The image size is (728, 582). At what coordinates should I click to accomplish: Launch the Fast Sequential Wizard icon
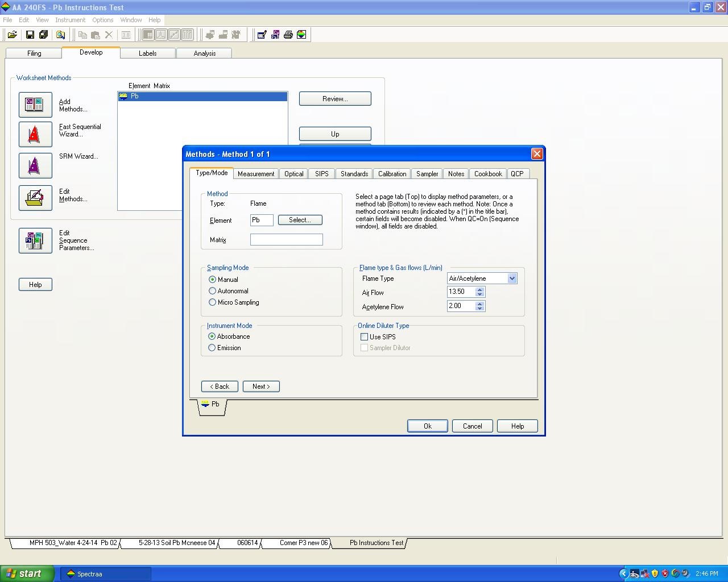(35, 135)
